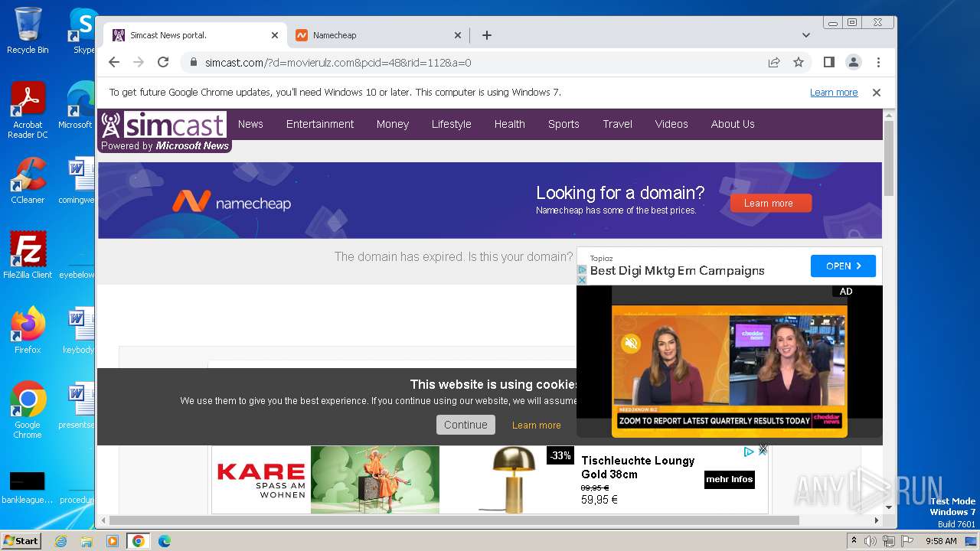Open a new tab with plus icon
Image resolution: width=980 pixels, height=551 pixels.
pyautogui.click(x=486, y=35)
